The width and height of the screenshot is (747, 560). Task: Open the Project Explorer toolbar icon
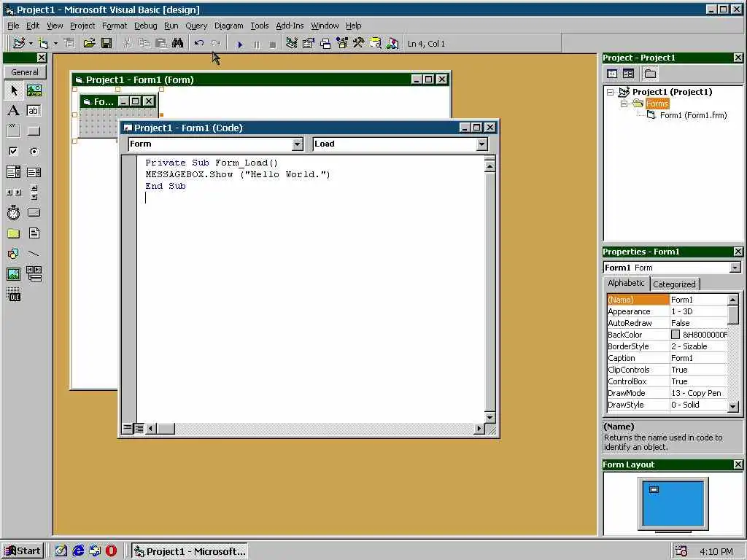pyautogui.click(x=292, y=43)
